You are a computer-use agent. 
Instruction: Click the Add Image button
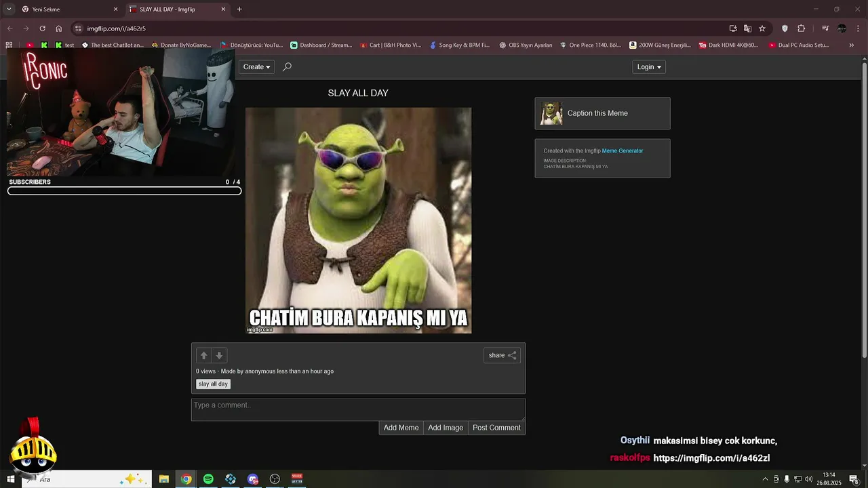[x=446, y=428]
